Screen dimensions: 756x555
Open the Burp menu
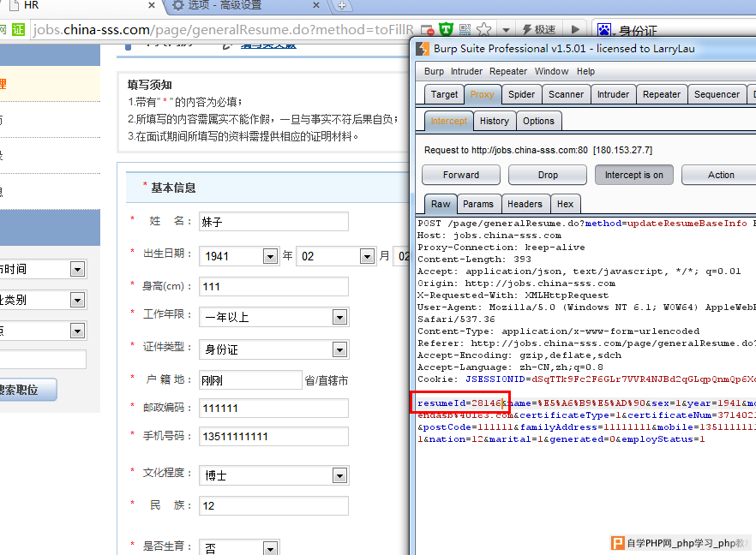pyautogui.click(x=434, y=71)
